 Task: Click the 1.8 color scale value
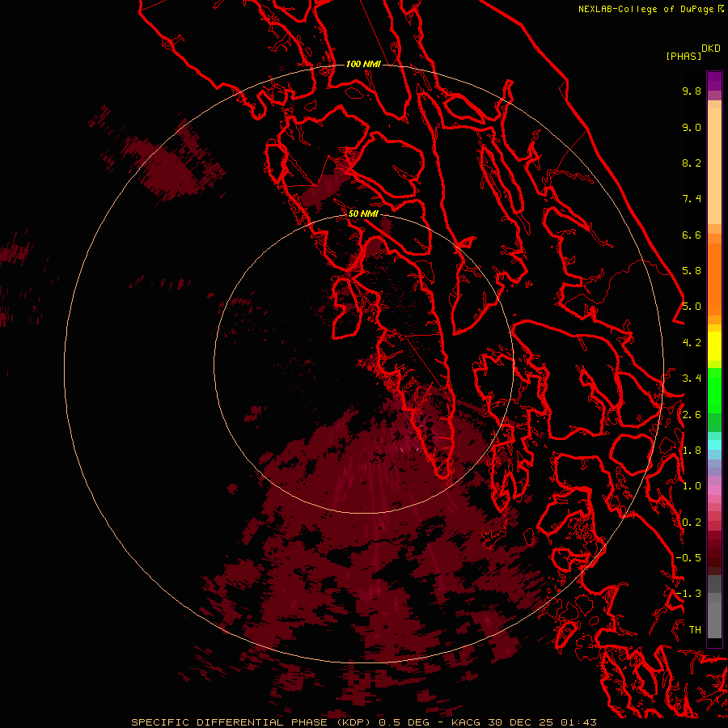click(x=692, y=451)
